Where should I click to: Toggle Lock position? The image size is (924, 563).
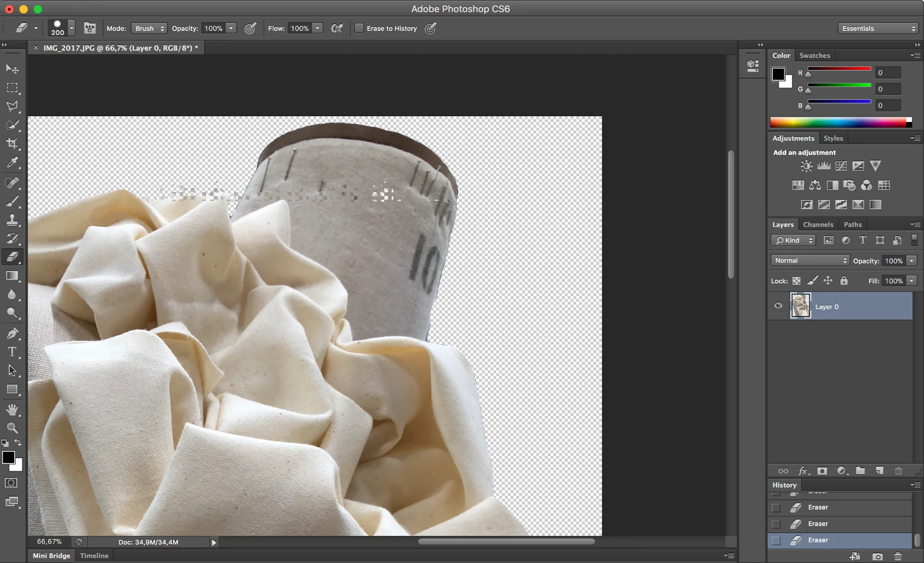[828, 281]
